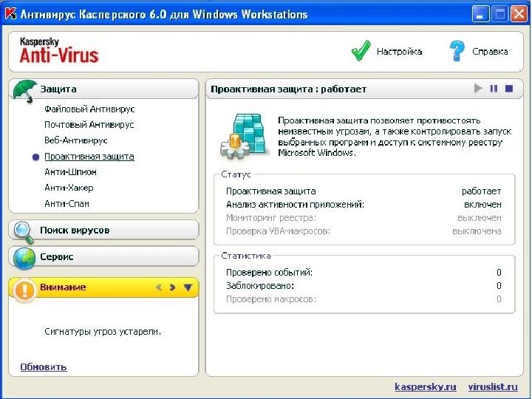Select Анти-Шпион
532x399 pixels.
click(71, 172)
